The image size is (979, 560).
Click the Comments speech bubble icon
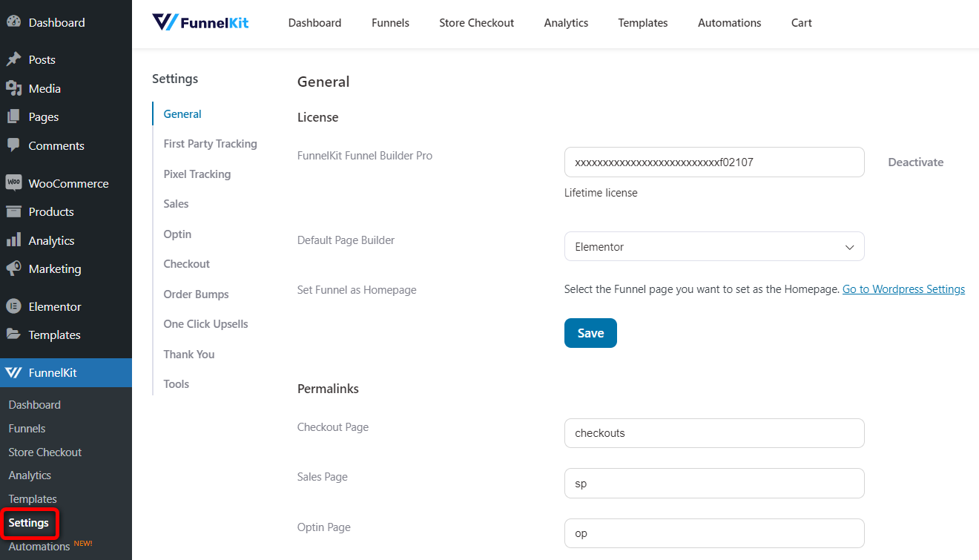pos(13,145)
